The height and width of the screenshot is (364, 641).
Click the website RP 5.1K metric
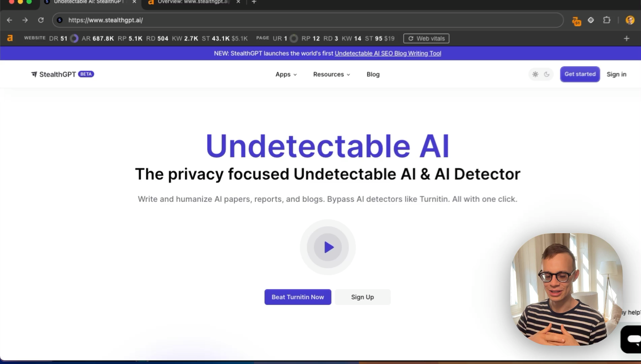pos(130,38)
